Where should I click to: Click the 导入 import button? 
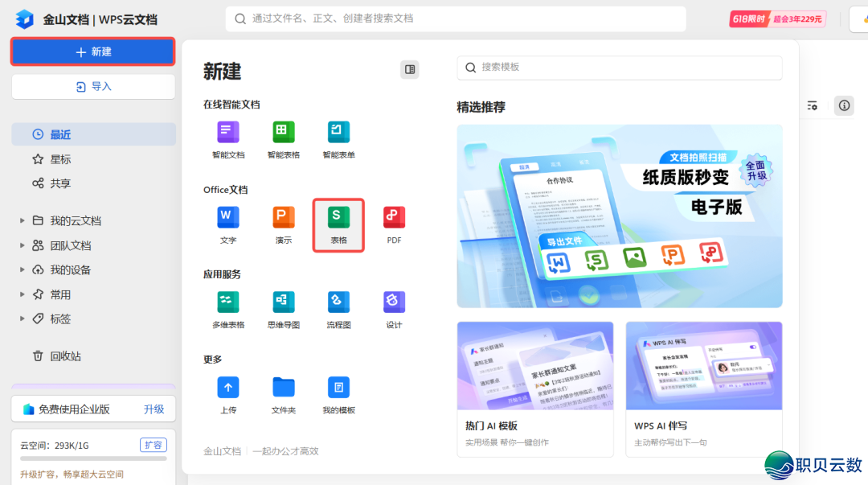coord(93,87)
